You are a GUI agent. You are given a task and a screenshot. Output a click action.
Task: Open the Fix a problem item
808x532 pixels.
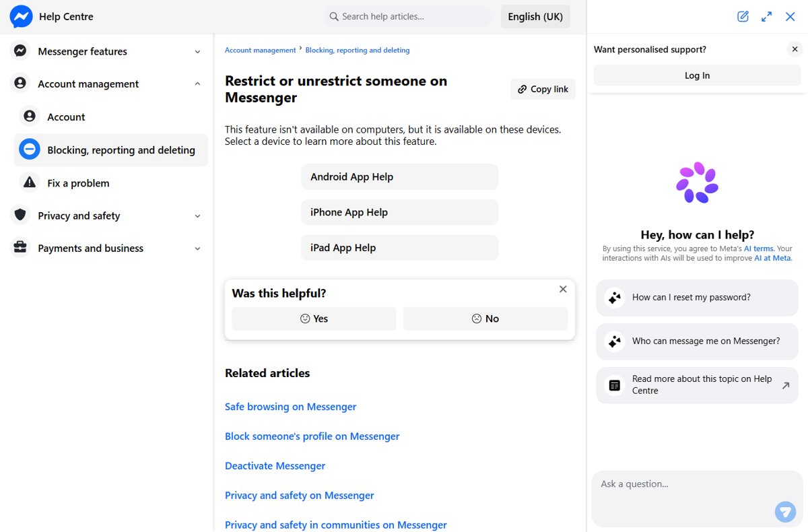111,182
